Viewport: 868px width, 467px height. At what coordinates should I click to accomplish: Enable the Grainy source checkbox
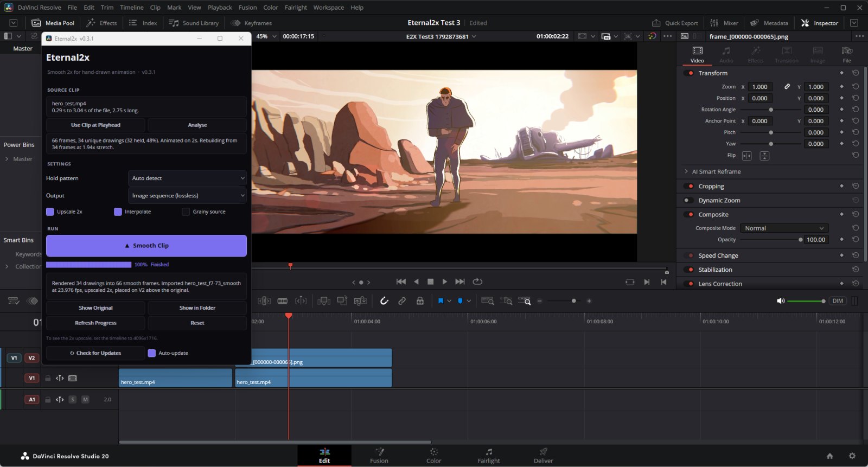tap(186, 212)
